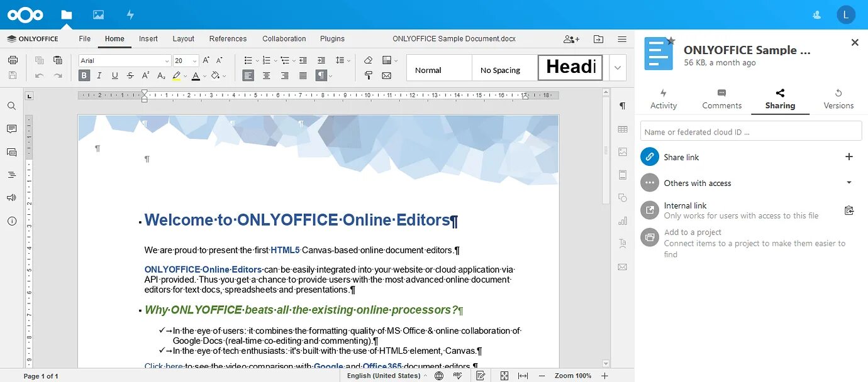Expand the styles gallery arrow
Viewport: 868px width, 382px height.
pyautogui.click(x=618, y=68)
